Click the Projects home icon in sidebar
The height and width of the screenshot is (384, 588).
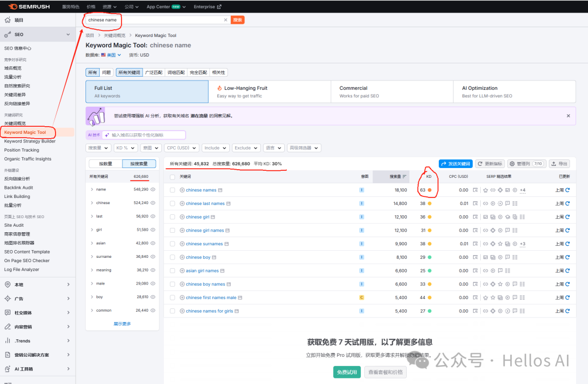point(8,20)
